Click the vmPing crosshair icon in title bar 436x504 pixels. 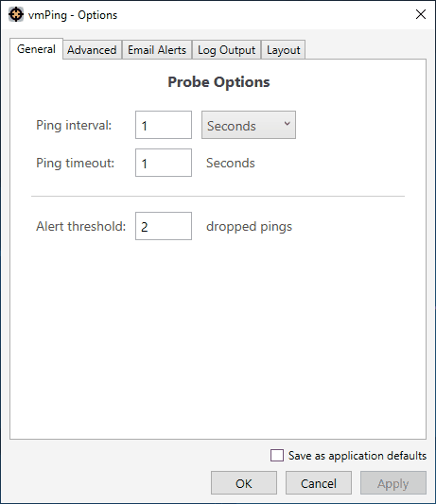pos(16,14)
